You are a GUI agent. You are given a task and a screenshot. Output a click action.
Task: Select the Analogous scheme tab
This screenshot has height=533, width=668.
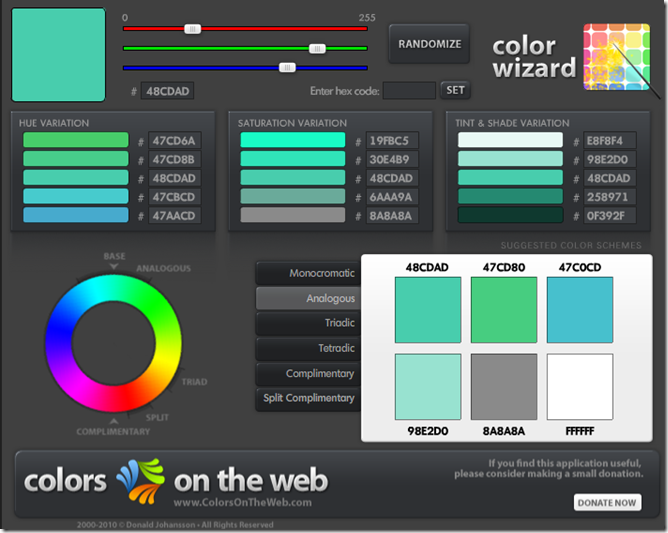(306, 298)
